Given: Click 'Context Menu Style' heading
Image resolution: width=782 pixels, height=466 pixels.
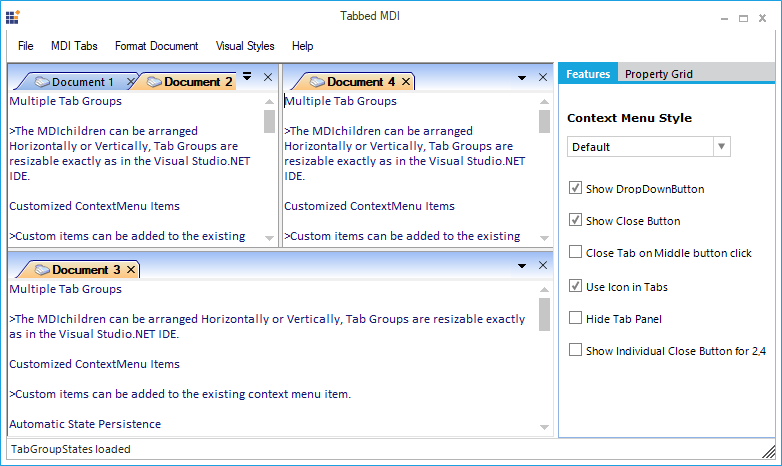Looking at the screenshot, I should point(629,118).
